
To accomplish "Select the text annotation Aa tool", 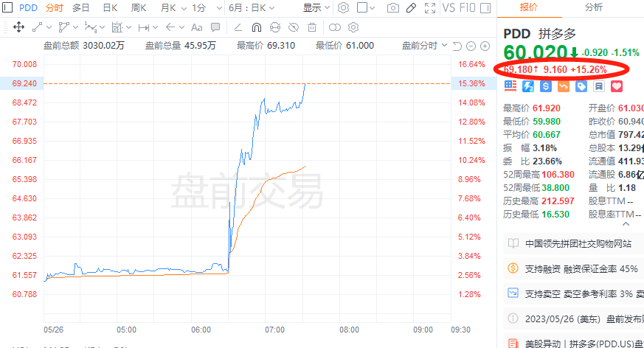I will pos(197,27).
